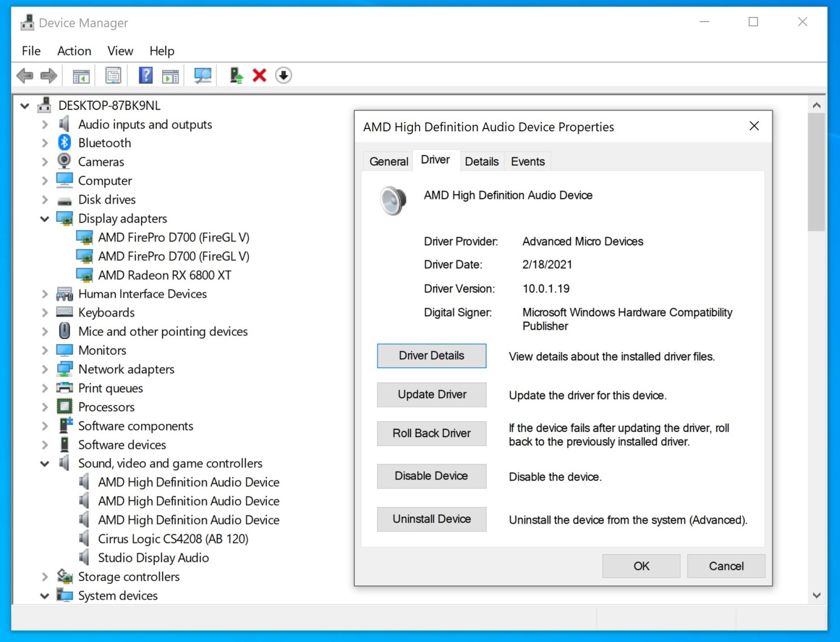Click the driver version value 10.0.1.19
Screen dimensions: 840x642
[546, 289]
